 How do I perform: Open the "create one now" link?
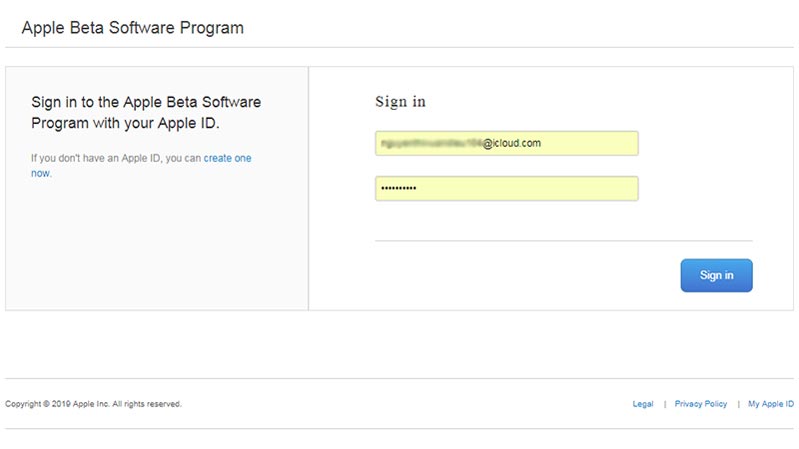point(227,158)
